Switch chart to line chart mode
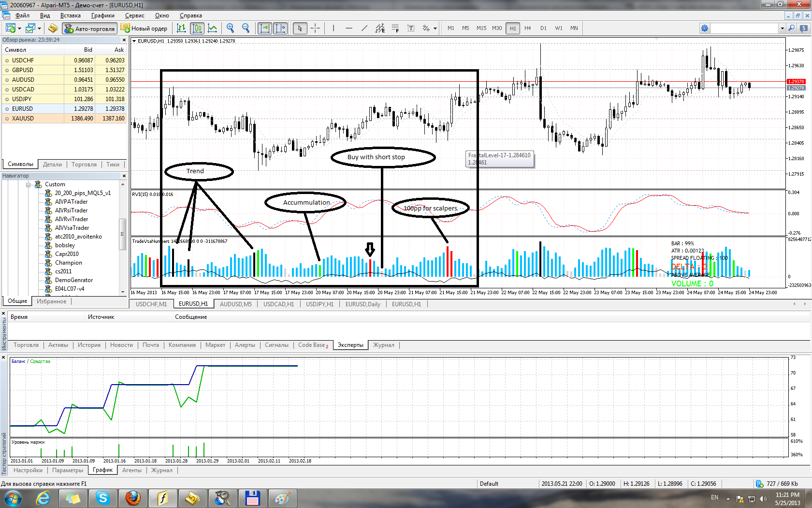The image size is (812, 508). click(212, 28)
